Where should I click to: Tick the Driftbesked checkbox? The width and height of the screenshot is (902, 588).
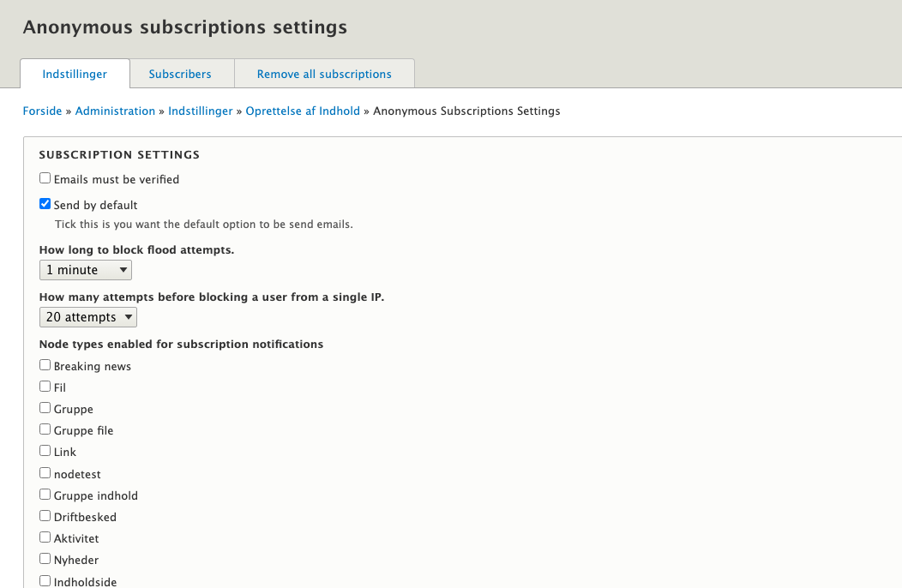pos(45,516)
